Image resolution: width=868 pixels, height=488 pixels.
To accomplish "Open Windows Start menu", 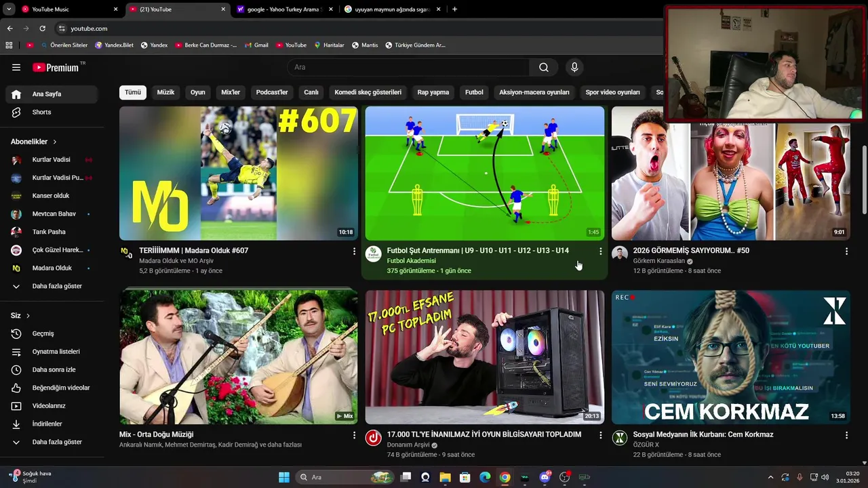I will [x=284, y=477].
